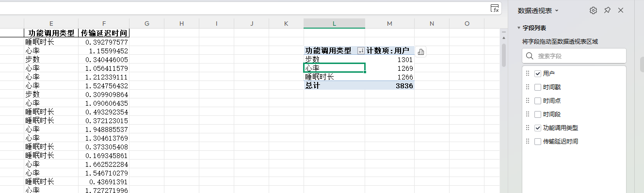The width and height of the screenshot is (644, 193).
Task: Select cell with value 1.304613769
Action: click(x=103, y=138)
